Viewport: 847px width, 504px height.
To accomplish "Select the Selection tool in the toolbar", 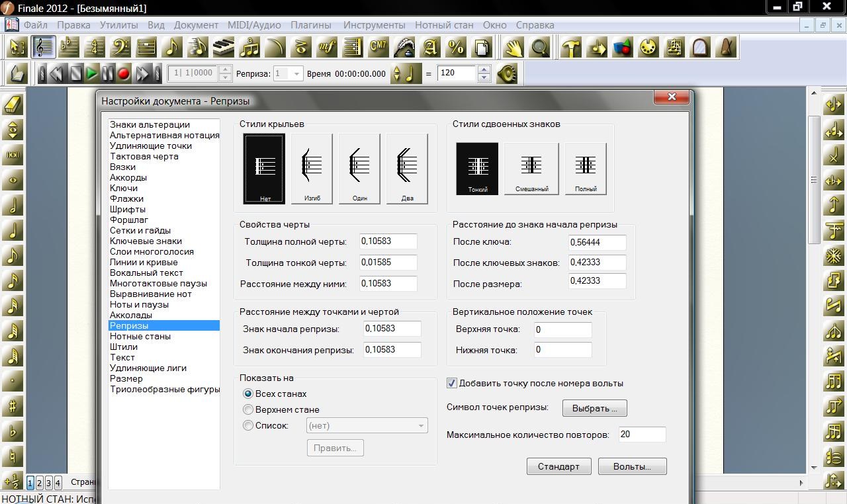I will pyautogui.click(x=17, y=46).
